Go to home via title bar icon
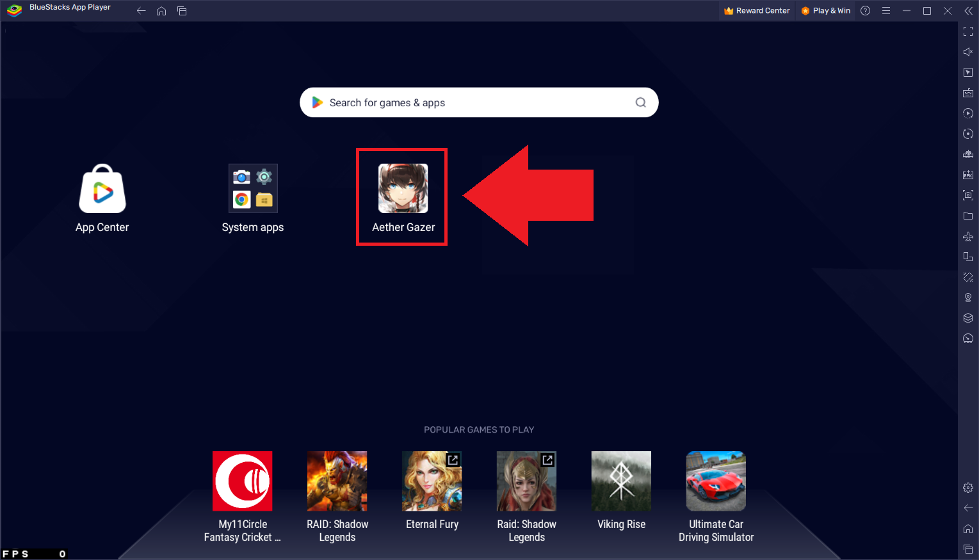Image resolution: width=979 pixels, height=560 pixels. pos(161,11)
